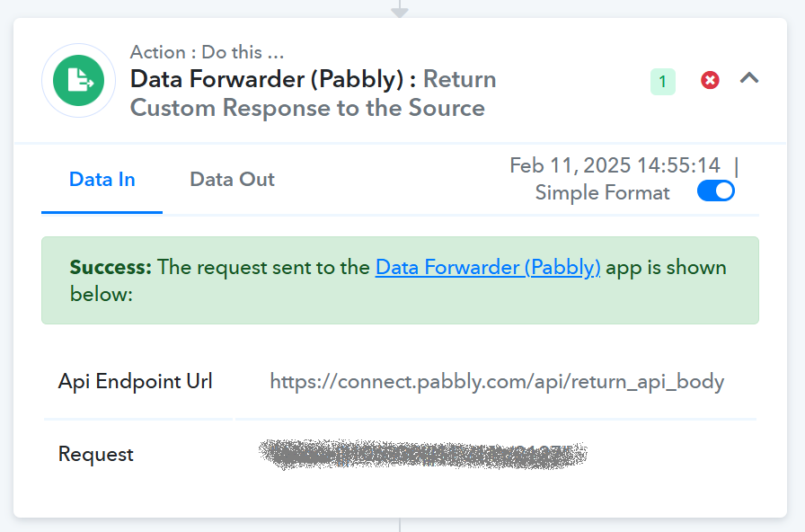This screenshot has height=532, width=805.
Task: Open the Data Forwarder (Pabbly) link
Action: (488, 268)
